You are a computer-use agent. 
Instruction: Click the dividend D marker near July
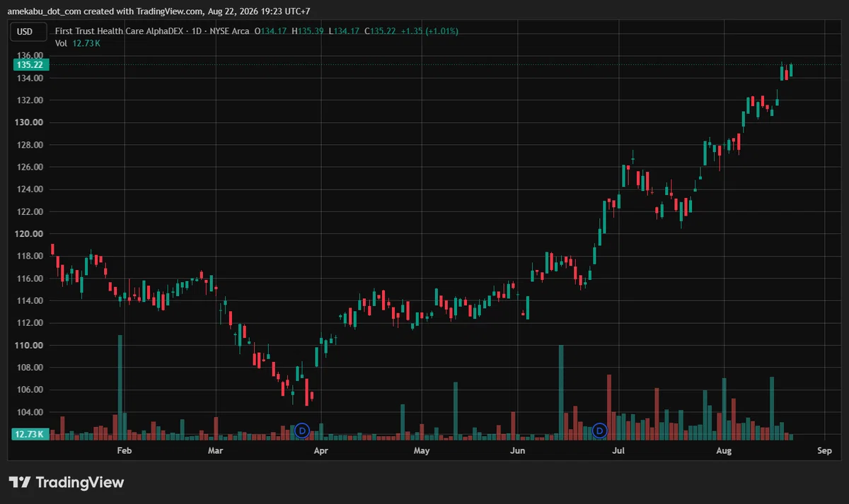(x=600, y=430)
